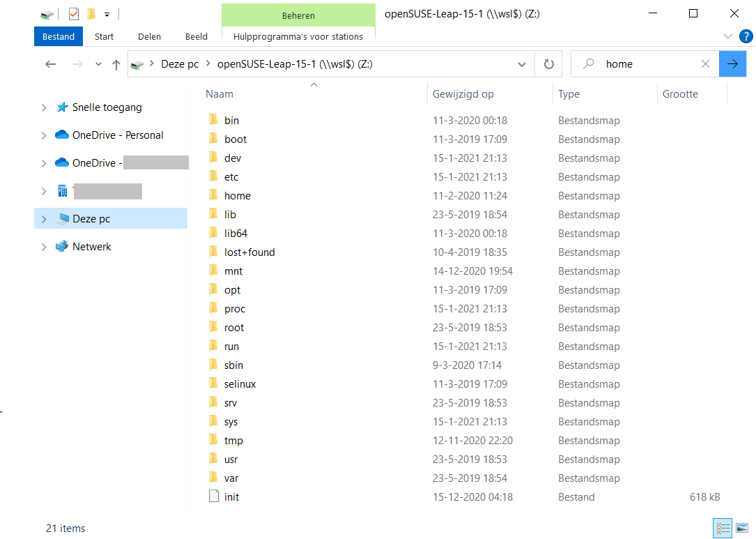Select the init file
This screenshot has height=539, width=756.
point(231,496)
